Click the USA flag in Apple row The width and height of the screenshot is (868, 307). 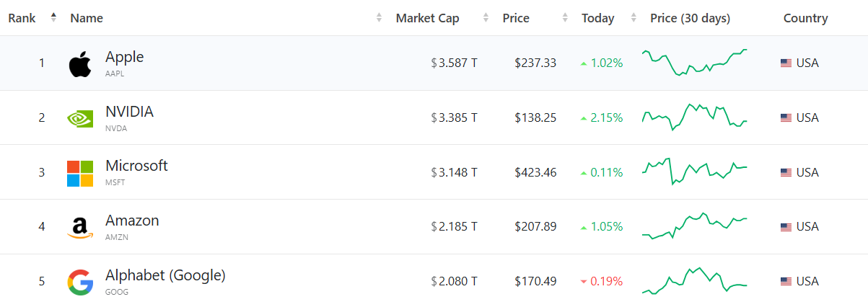point(786,63)
